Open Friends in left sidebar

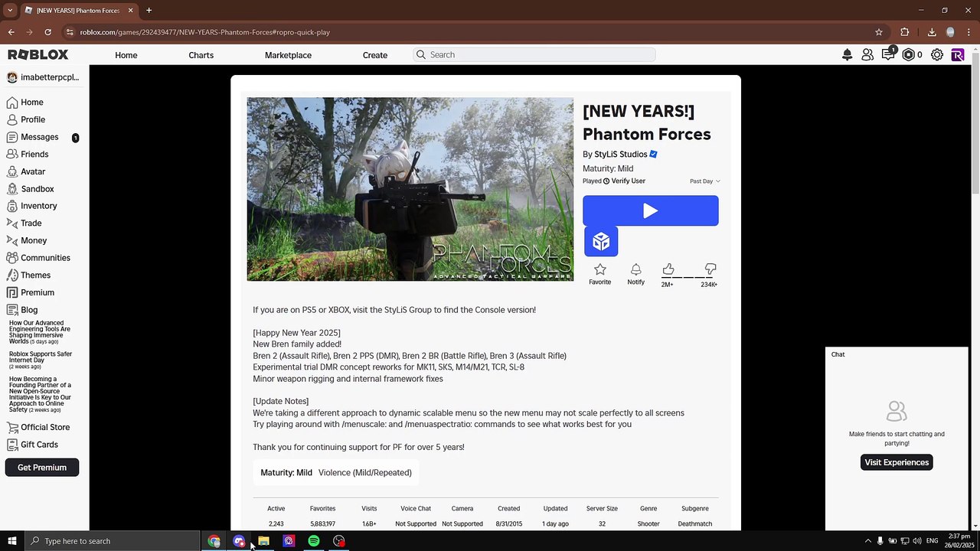(28, 155)
